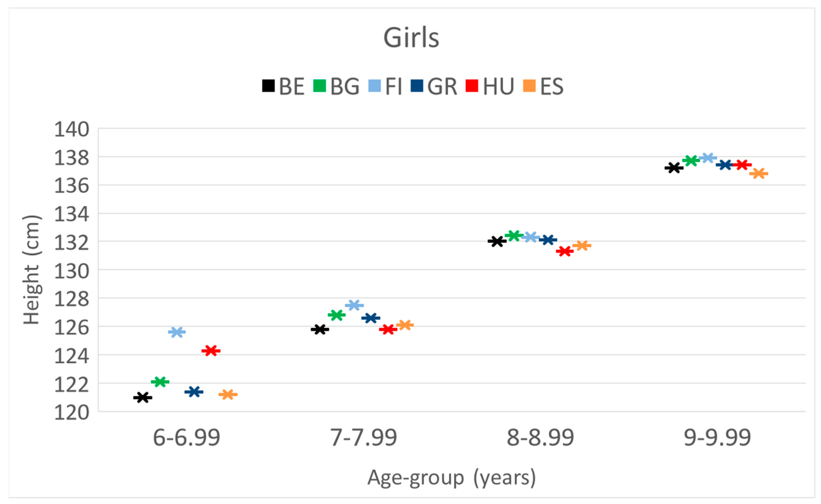Click the 140 value on the y-axis
The height and width of the screenshot is (504, 821).
pyautogui.click(x=72, y=129)
